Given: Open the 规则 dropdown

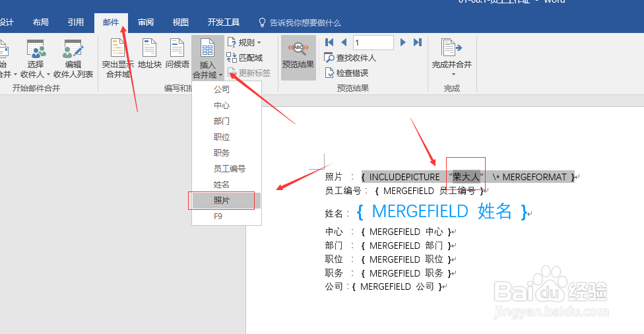Looking at the screenshot, I should click(x=245, y=42).
